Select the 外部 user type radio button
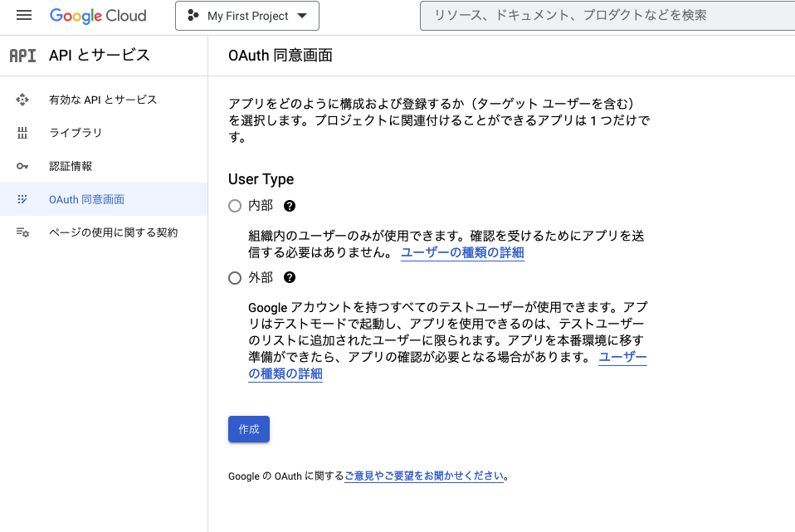Image resolution: width=795 pixels, height=532 pixels. point(234,277)
